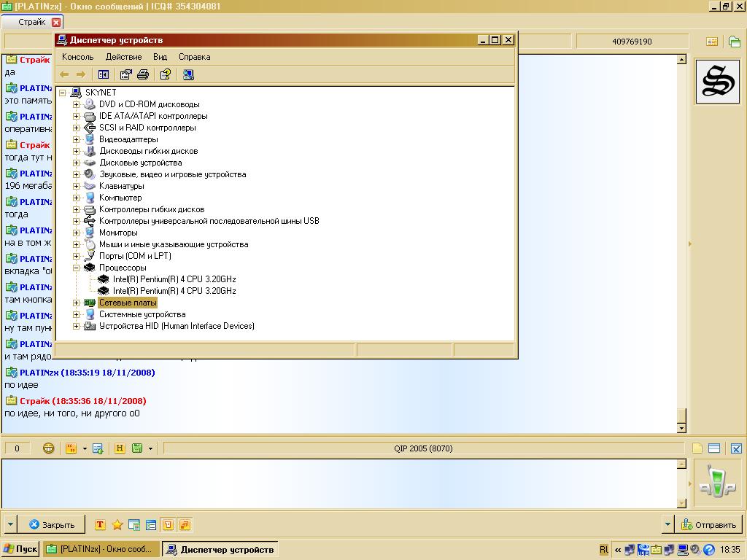This screenshot has height=560, width=747.
Task: Select Системные устройства in the tree
Action: [142, 314]
